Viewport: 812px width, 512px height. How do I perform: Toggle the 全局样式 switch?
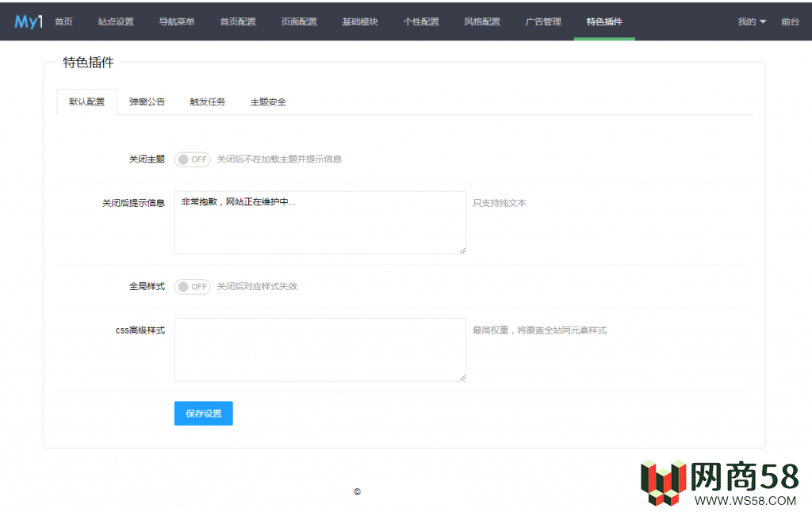193,286
